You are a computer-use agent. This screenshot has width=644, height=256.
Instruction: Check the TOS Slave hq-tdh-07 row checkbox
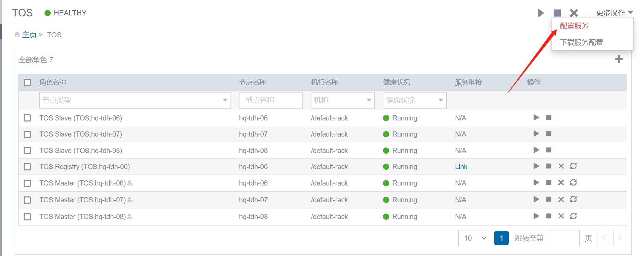[x=27, y=134]
